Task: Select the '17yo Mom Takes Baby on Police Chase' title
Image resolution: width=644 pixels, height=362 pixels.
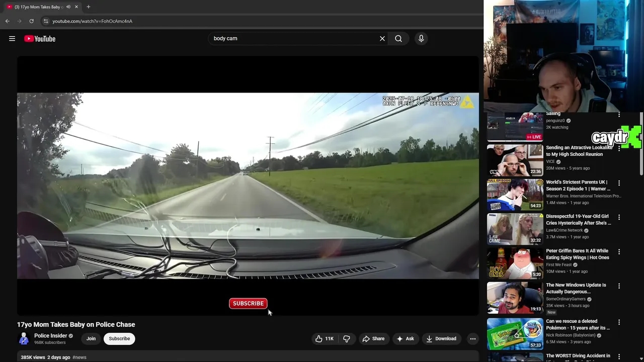Action: coord(76,324)
